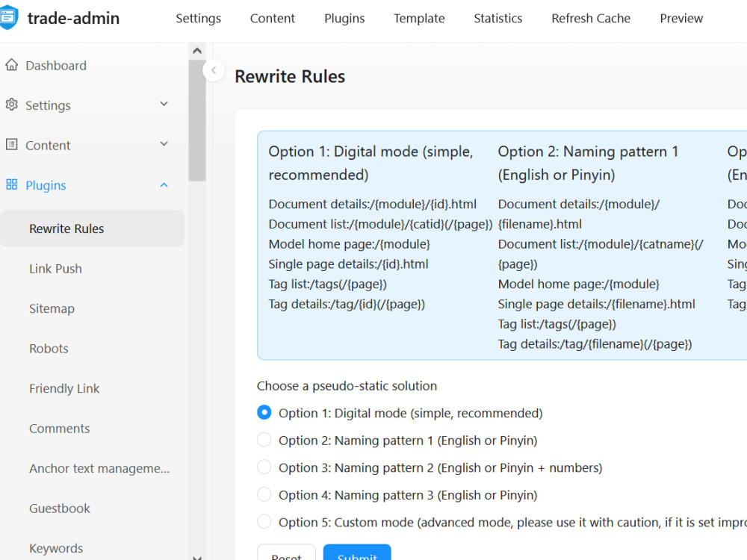The width and height of the screenshot is (747, 560).
Task: Open Sitemap in the Plugins submenu
Action: [x=52, y=308]
